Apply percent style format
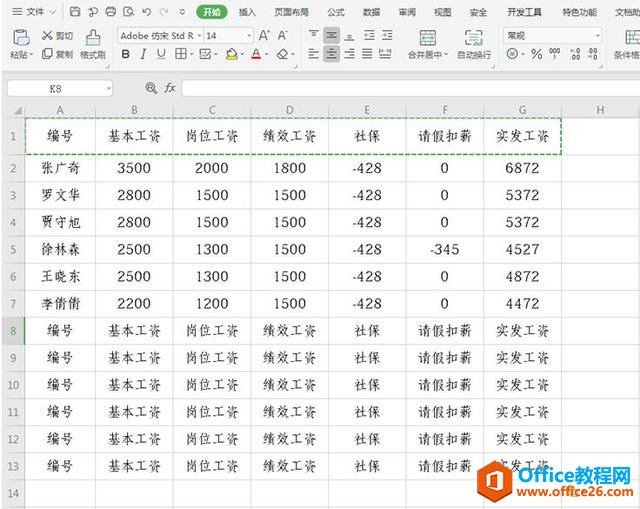640x509 pixels. pos(536,54)
